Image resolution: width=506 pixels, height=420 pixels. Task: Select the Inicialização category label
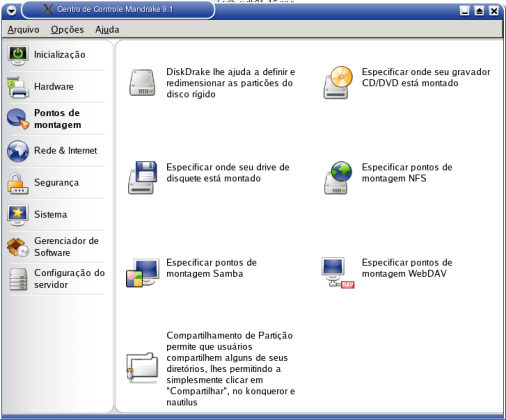pyautogui.click(x=60, y=55)
